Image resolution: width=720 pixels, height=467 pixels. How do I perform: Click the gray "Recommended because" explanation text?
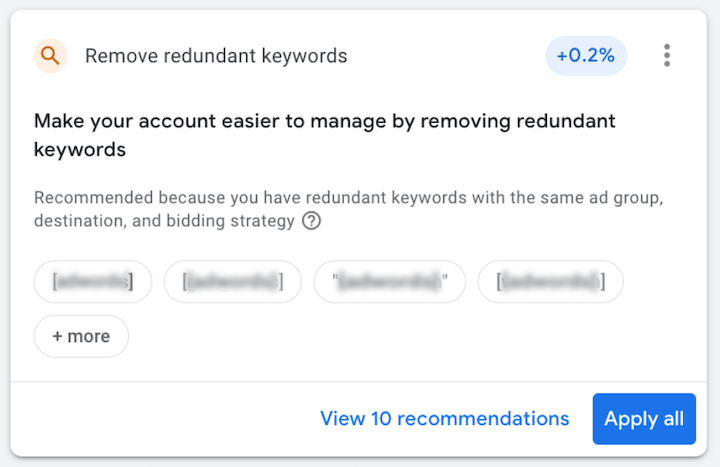[349, 196]
